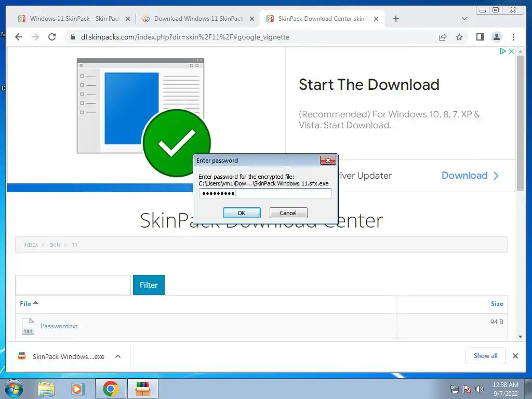The image size is (532, 399).
Task: Close the Enter password dialog
Action: point(328,160)
